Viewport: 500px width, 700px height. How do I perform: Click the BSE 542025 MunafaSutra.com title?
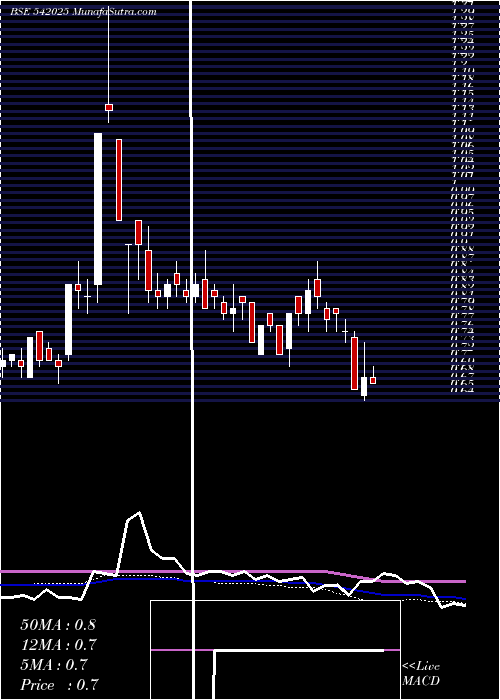(83, 12)
